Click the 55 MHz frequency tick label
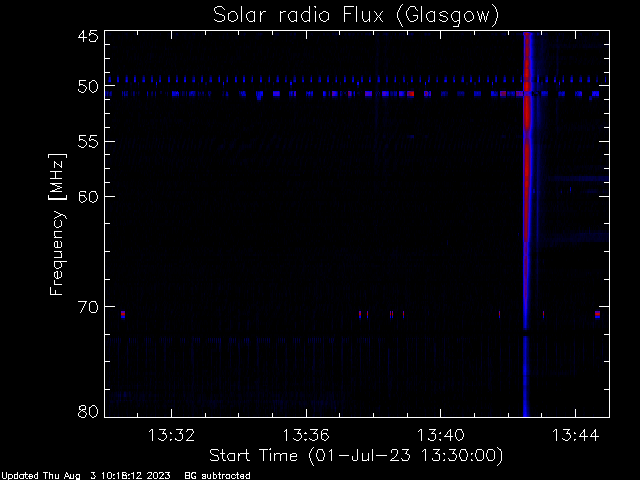The width and height of the screenshot is (640, 480). (x=88, y=142)
